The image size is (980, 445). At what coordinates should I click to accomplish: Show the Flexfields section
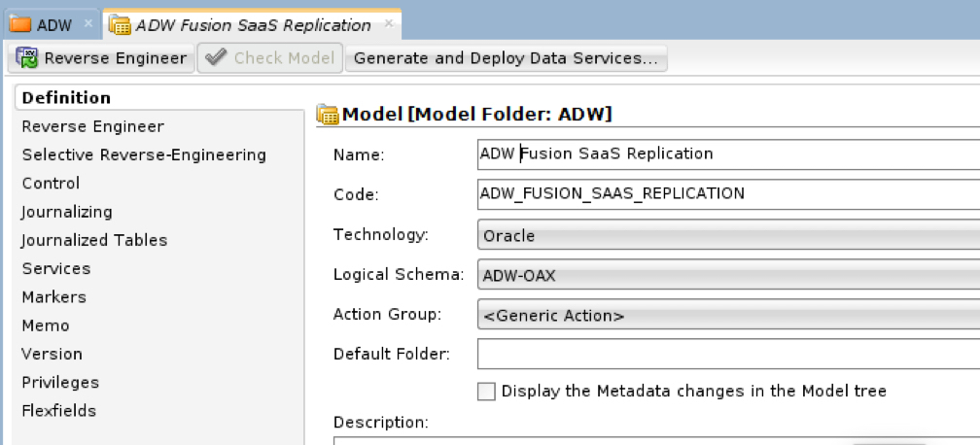(59, 410)
